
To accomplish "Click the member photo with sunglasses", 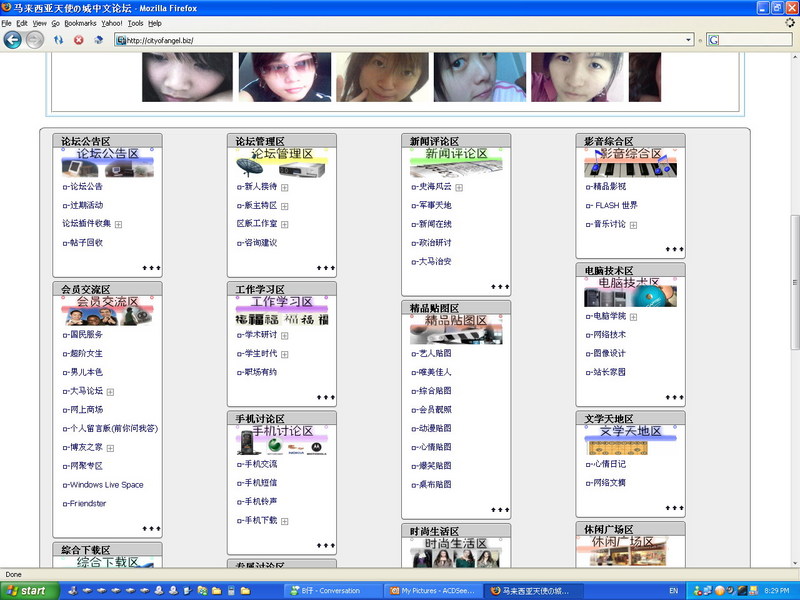I will (x=285, y=77).
